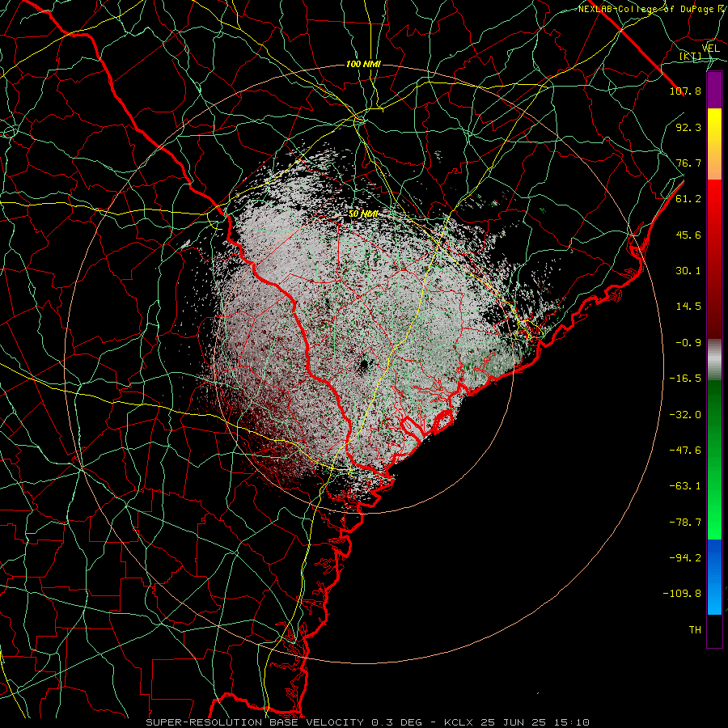Pick the blue color bar segment
This screenshot has height=728, width=728.
point(714,577)
